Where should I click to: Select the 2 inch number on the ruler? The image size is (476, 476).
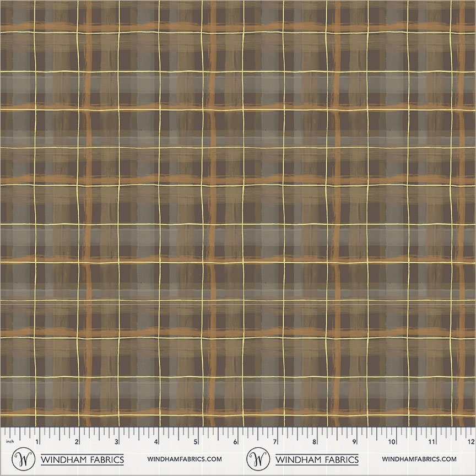pos(77,442)
